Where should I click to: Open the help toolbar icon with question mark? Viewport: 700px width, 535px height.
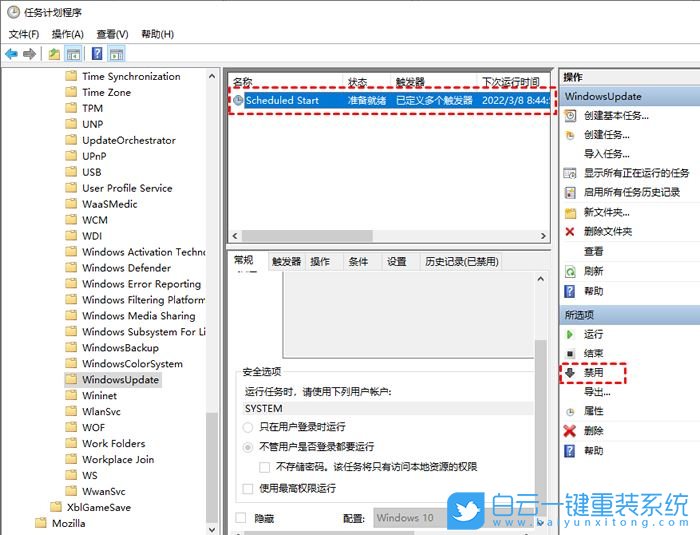click(x=97, y=54)
